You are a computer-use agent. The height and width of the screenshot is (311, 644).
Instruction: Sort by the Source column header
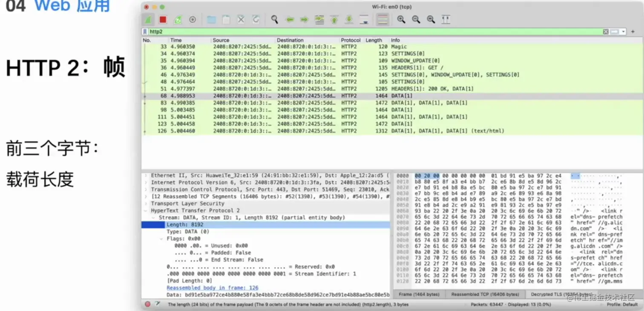click(x=221, y=40)
